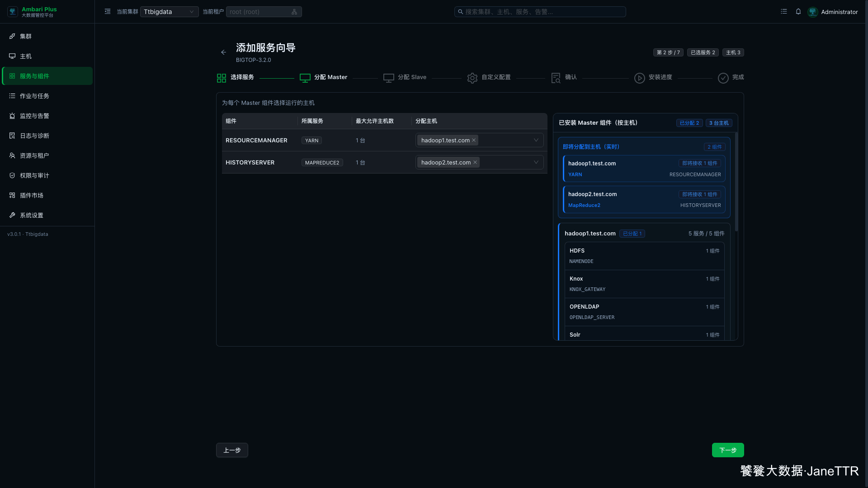Click the 权限与审计 shield icon
This screenshot has height=488, width=868.
(x=12, y=175)
